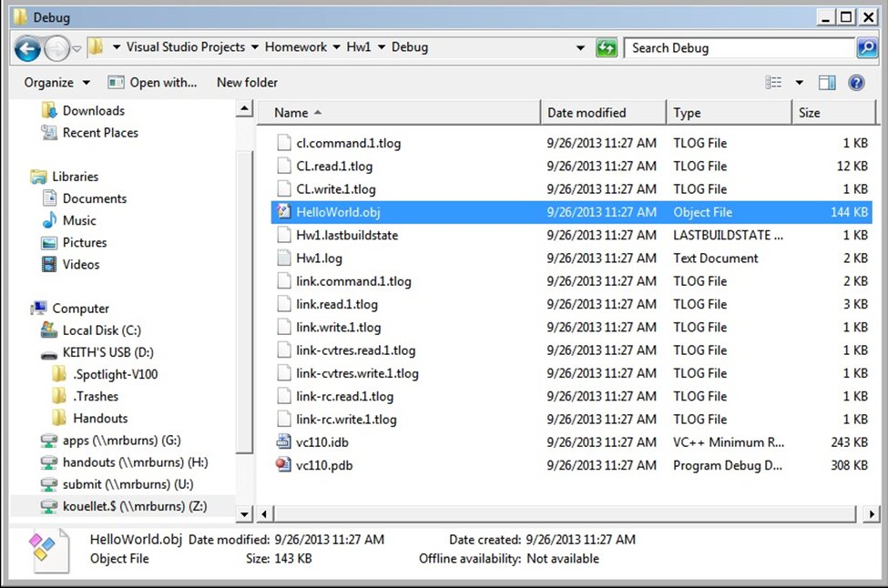Select the cl.command.1.tlog file icon

284,143
